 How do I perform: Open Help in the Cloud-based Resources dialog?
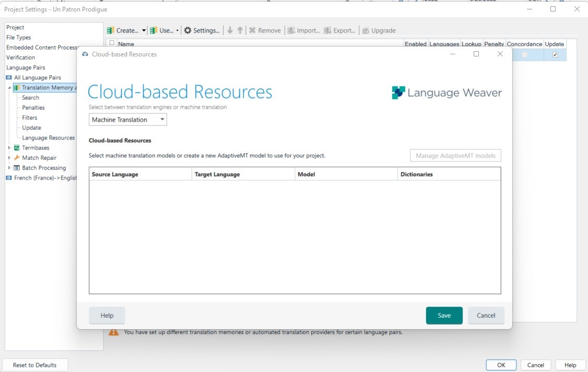point(107,316)
